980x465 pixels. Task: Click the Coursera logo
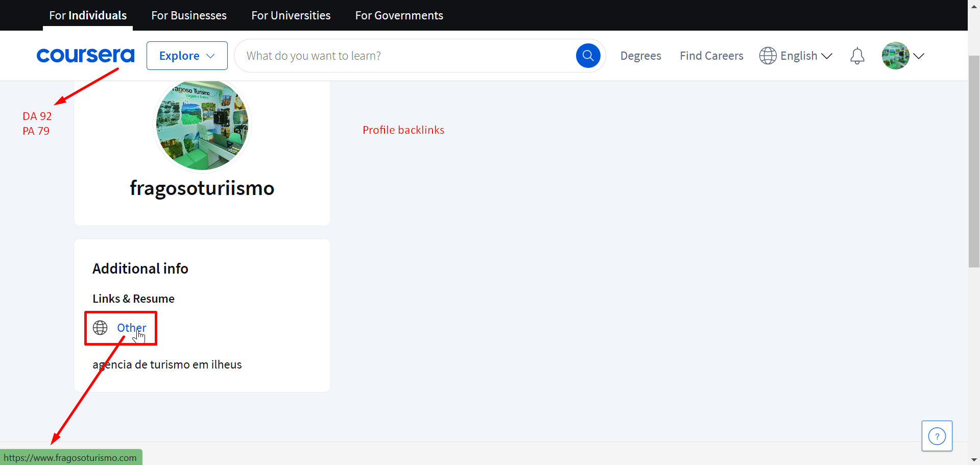(x=85, y=56)
